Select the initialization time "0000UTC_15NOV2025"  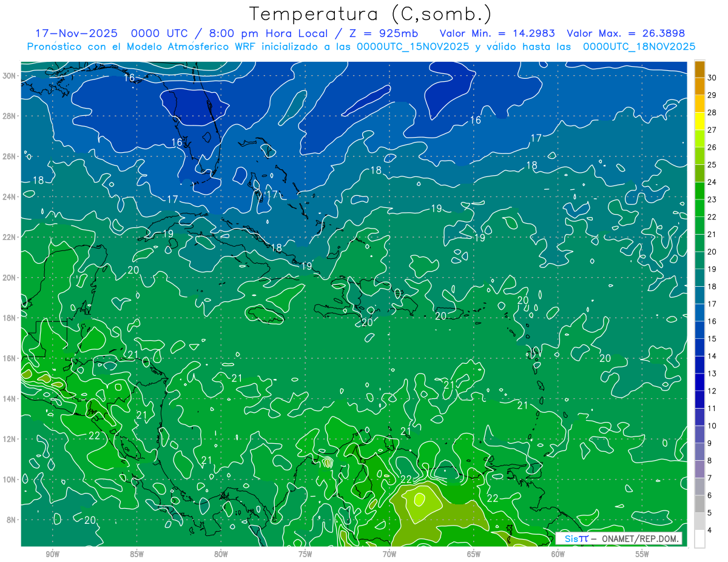[413, 47]
